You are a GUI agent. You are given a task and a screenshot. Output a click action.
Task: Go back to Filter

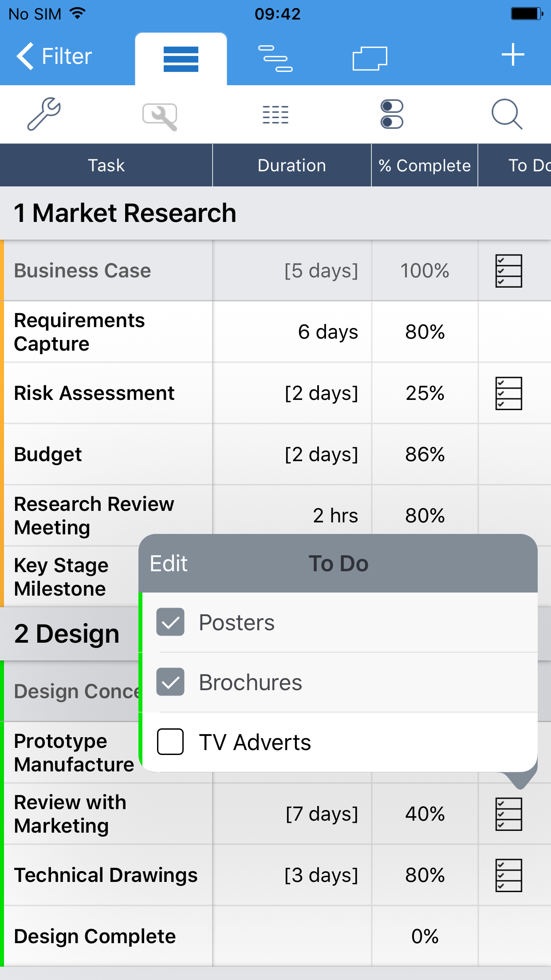click(x=54, y=56)
